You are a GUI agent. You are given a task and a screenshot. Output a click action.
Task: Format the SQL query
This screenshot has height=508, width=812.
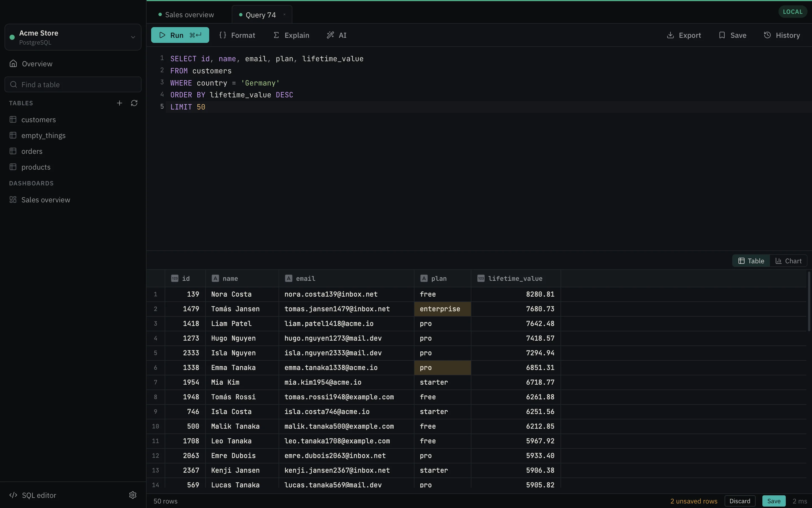pos(237,35)
